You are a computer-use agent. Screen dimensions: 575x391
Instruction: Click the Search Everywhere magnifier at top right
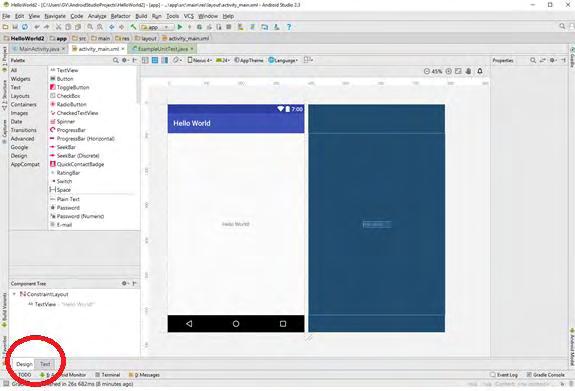[x=562, y=26]
